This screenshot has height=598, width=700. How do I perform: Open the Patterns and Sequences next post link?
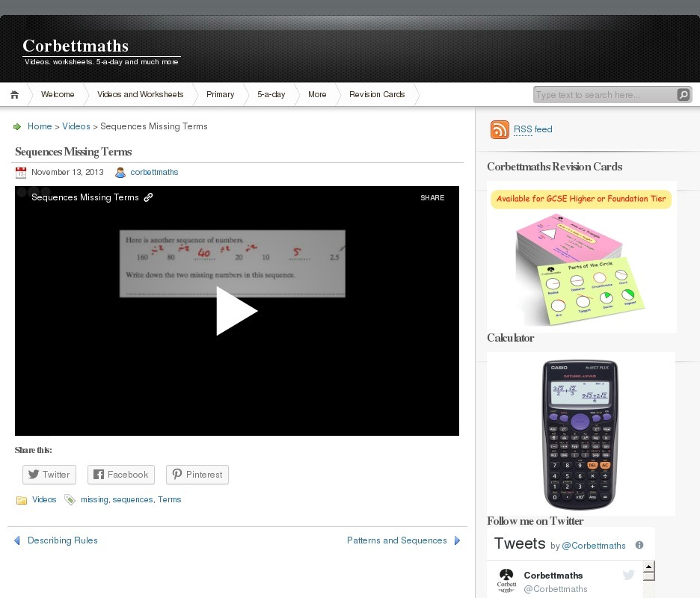(396, 540)
